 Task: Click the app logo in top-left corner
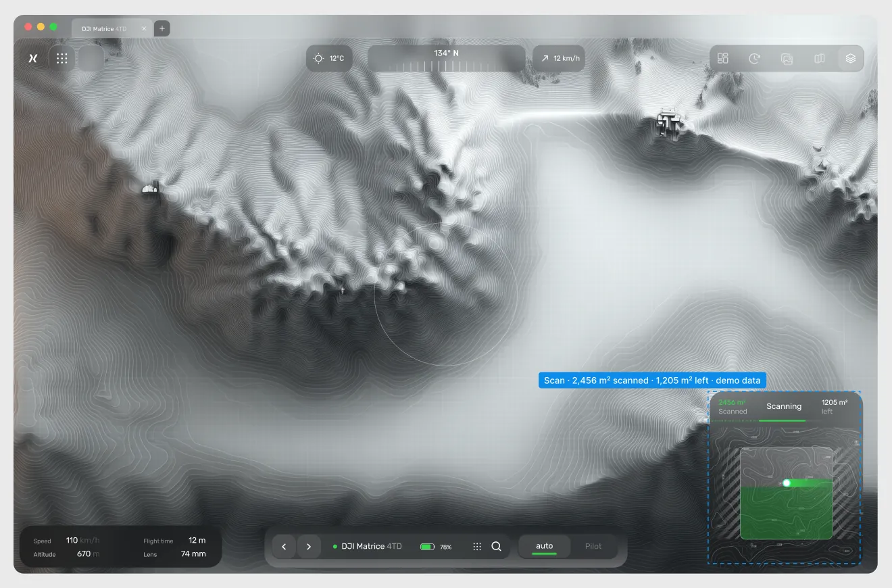(32, 59)
